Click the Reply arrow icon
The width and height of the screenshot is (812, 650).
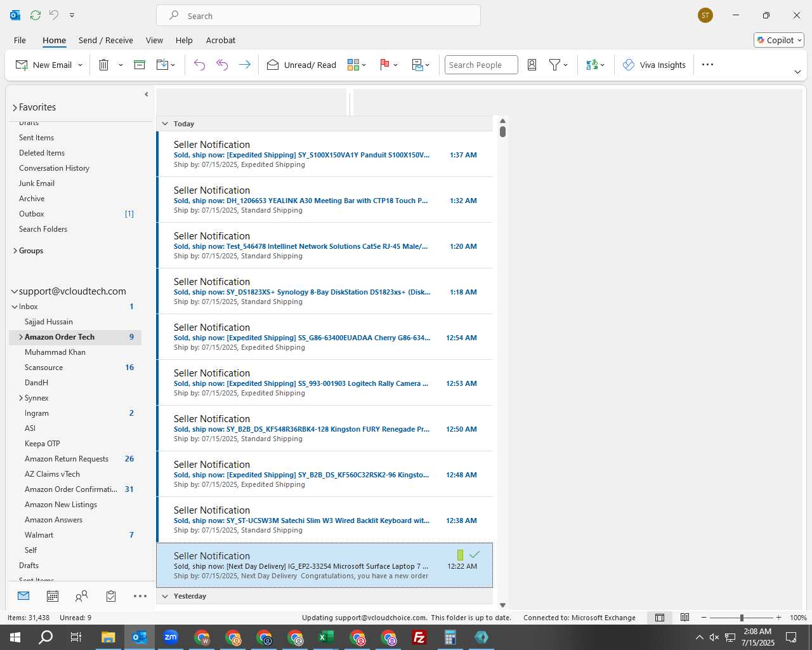[199, 65]
